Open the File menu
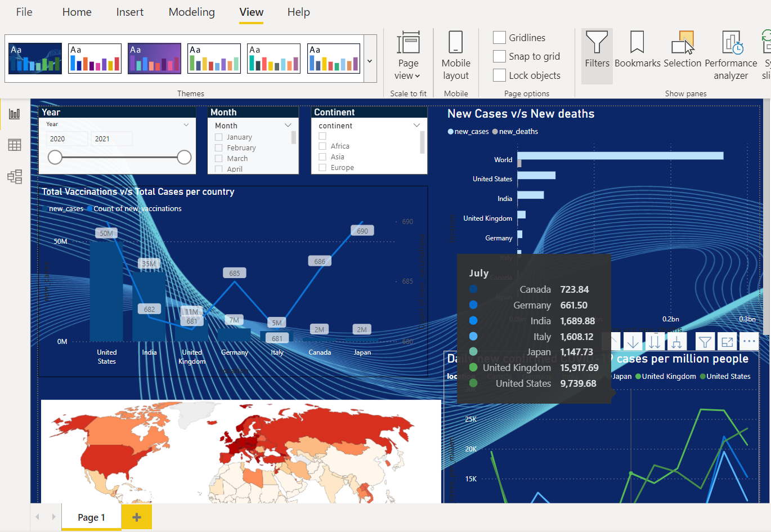The height and width of the screenshot is (532, 771). click(x=24, y=12)
